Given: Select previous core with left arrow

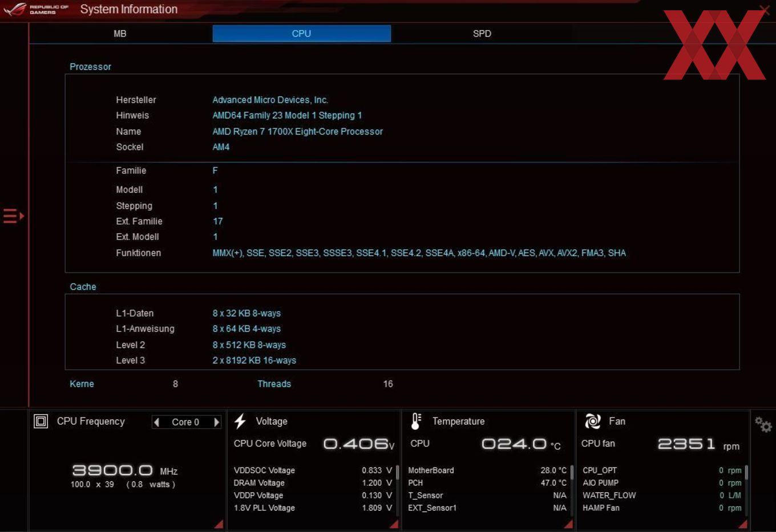Looking at the screenshot, I should (x=156, y=422).
